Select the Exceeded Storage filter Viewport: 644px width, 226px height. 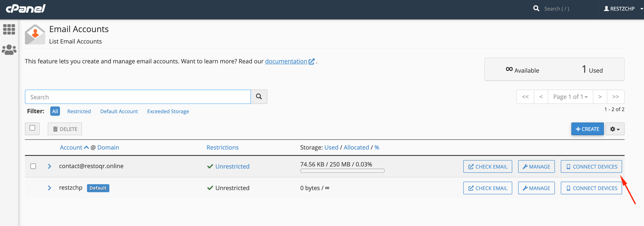pos(168,111)
